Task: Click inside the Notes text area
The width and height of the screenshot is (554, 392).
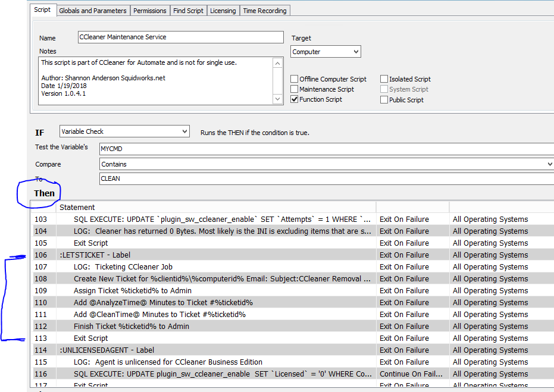Action: (155, 81)
